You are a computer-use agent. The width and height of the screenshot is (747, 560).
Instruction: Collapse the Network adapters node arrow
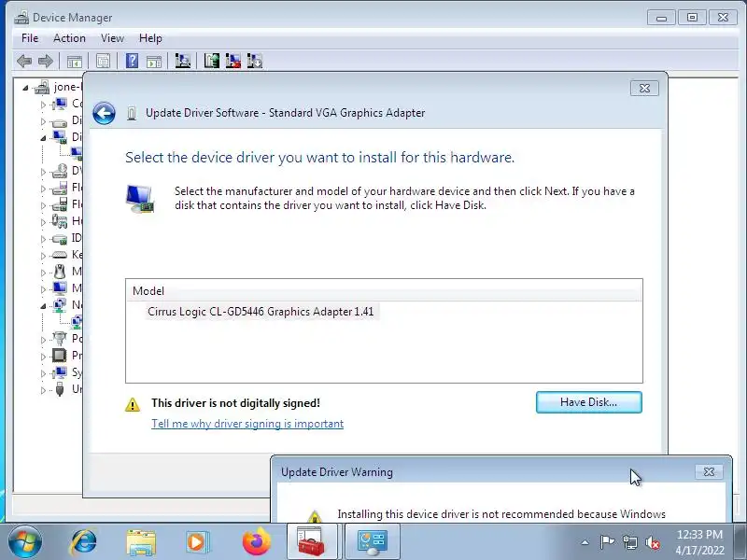(43, 306)
